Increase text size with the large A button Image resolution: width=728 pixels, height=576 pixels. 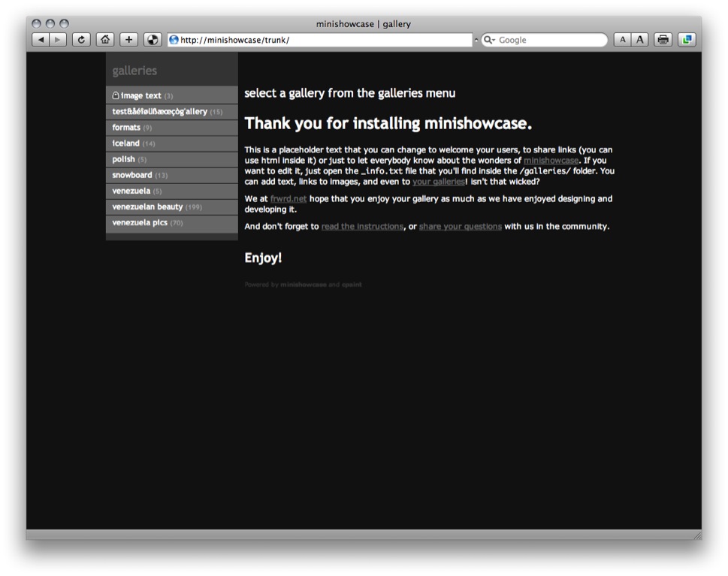[x=640, y=40]
